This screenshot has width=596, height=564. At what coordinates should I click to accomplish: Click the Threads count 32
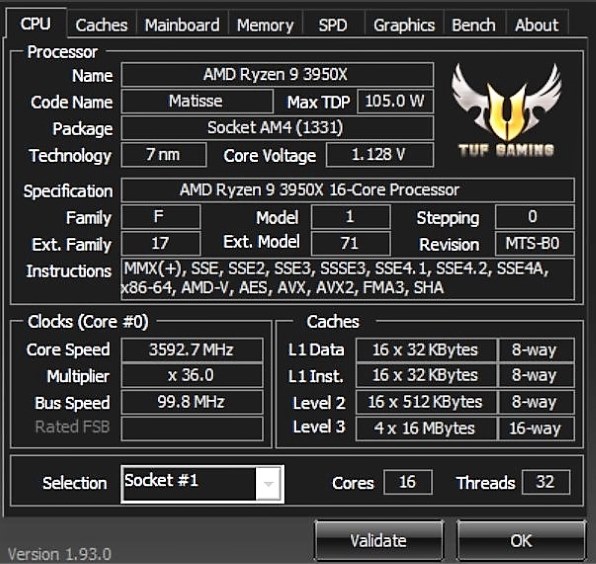(x=546, y=482)
